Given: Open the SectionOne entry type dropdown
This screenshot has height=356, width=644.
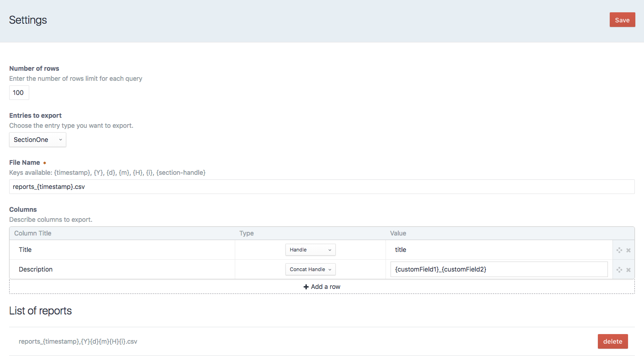Looking at the screenshot, I should [37, 140].
